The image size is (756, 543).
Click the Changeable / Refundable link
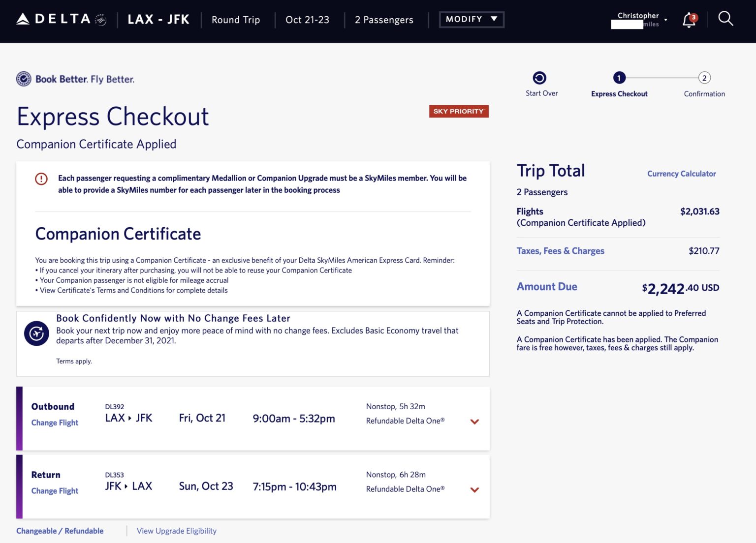point(60,531)
